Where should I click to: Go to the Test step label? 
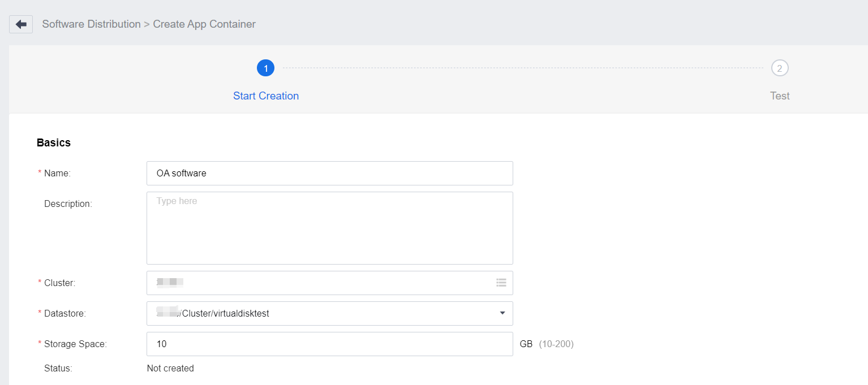(x=779, y=96)
